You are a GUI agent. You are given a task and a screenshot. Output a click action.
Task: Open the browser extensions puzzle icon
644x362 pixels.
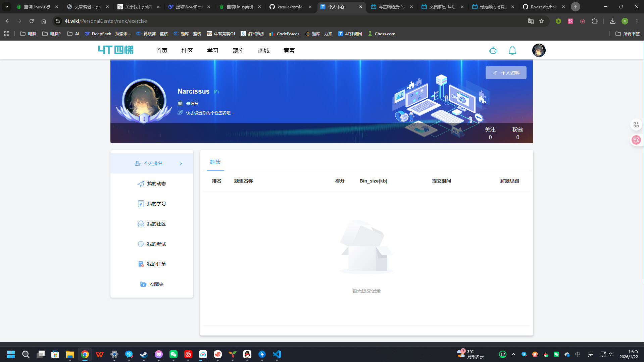pyautogui.click(x=595, y=21)
